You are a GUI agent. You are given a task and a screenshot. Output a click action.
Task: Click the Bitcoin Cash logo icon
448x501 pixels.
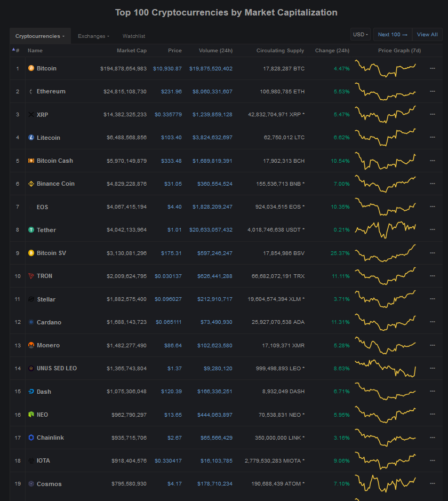[x=31, y=161]
